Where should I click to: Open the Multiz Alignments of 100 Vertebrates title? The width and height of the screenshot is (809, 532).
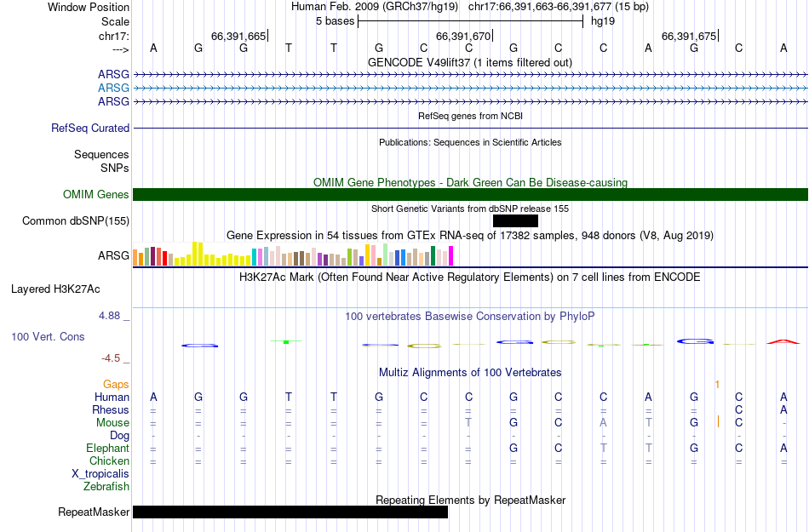coord(470,372)
